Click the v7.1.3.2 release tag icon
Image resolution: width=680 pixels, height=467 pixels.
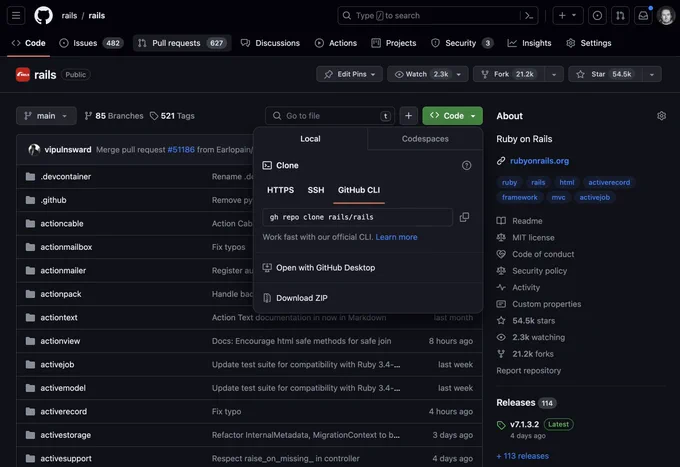(x=501, y=425)
